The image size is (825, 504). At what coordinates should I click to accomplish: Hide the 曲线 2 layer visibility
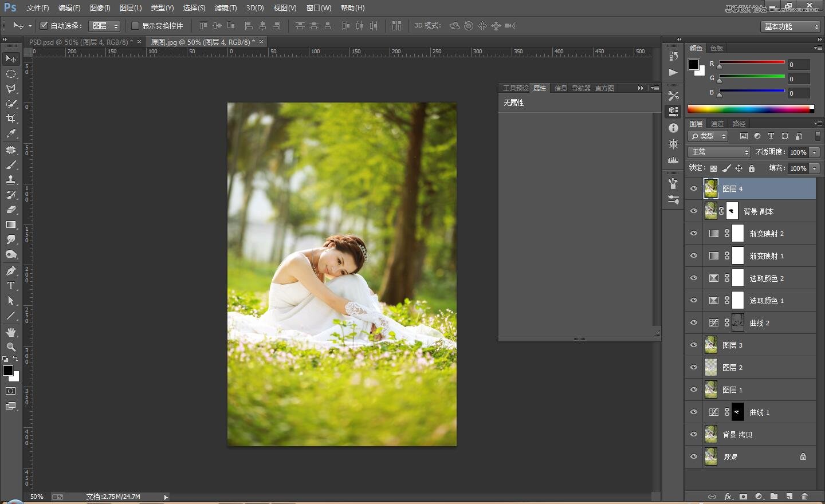click(x=694, y=323)
